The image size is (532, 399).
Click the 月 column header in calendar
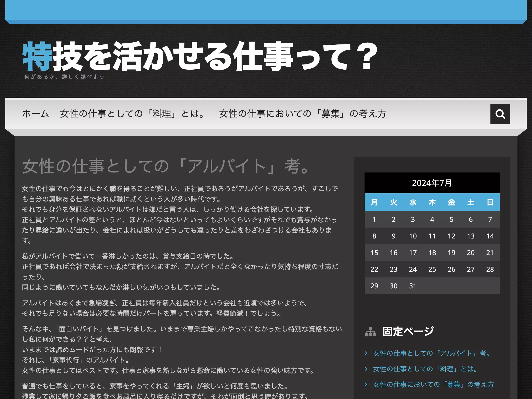tap(374, 202)
